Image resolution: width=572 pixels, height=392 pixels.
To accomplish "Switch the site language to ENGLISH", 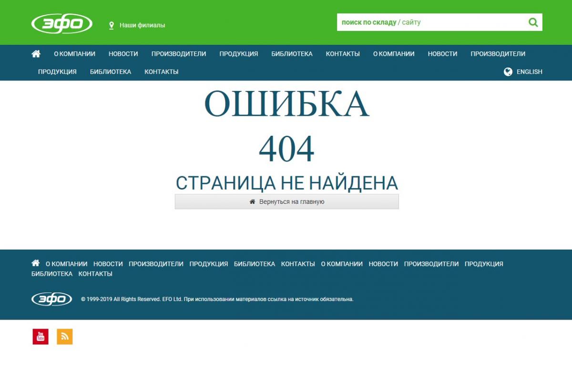I will point(529,72).
